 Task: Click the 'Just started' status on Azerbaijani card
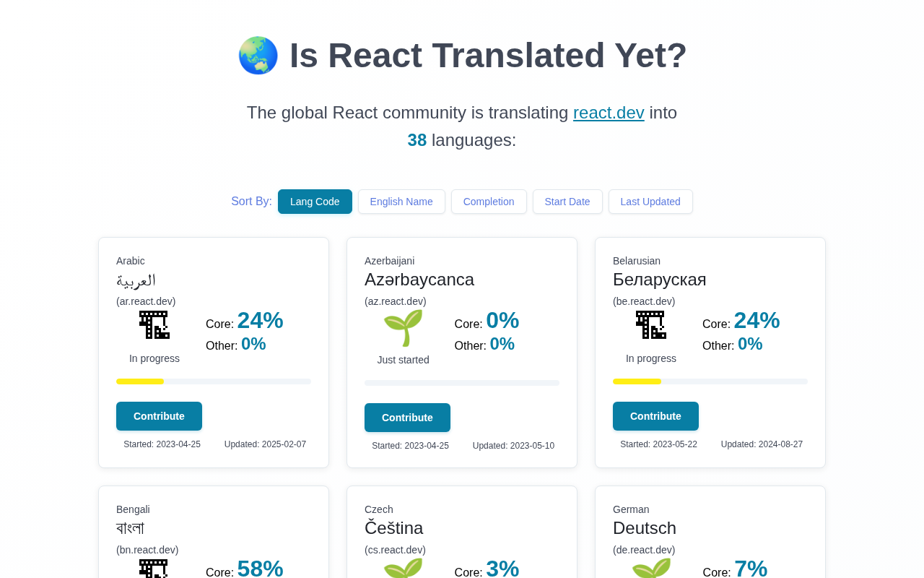[403, 360]
